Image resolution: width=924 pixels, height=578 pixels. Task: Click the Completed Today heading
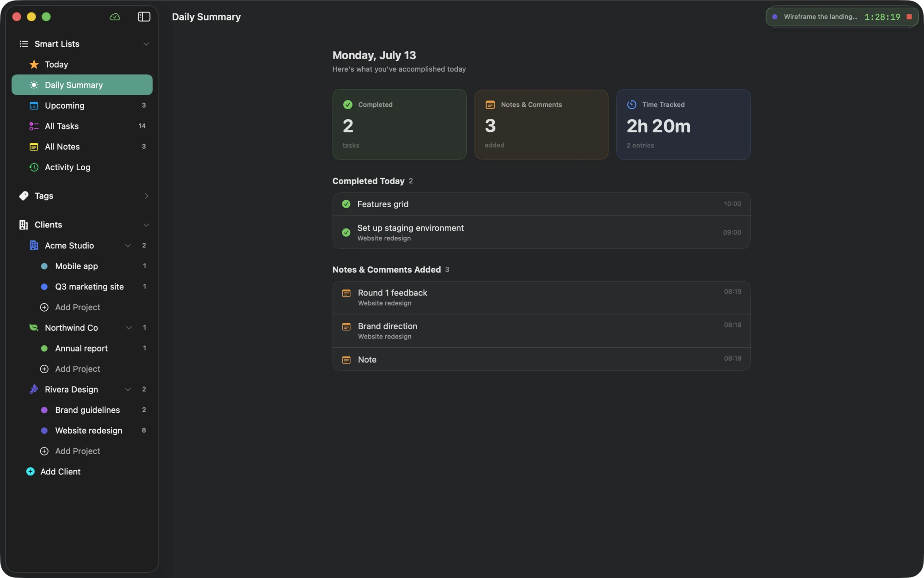[x=368, y=181]
